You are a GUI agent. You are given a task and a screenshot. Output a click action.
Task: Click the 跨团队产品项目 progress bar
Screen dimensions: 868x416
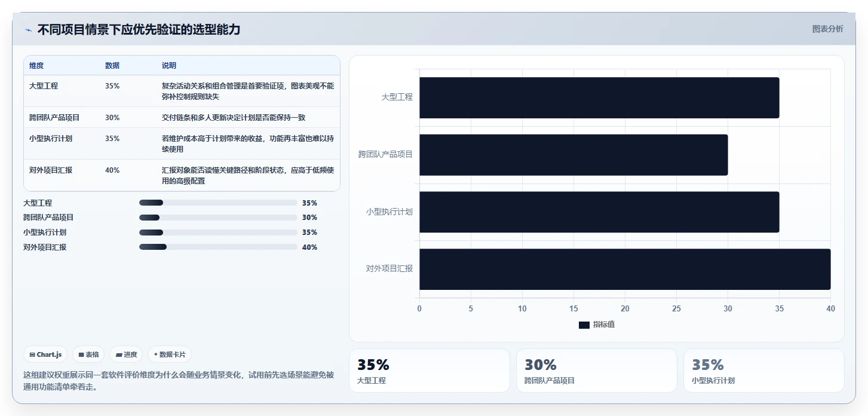218,218
